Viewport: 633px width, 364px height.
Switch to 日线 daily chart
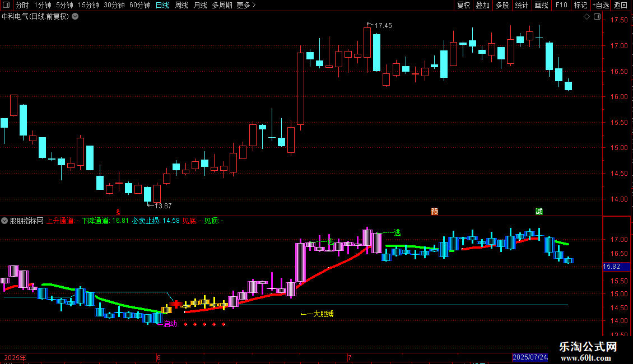click(162, 5)
